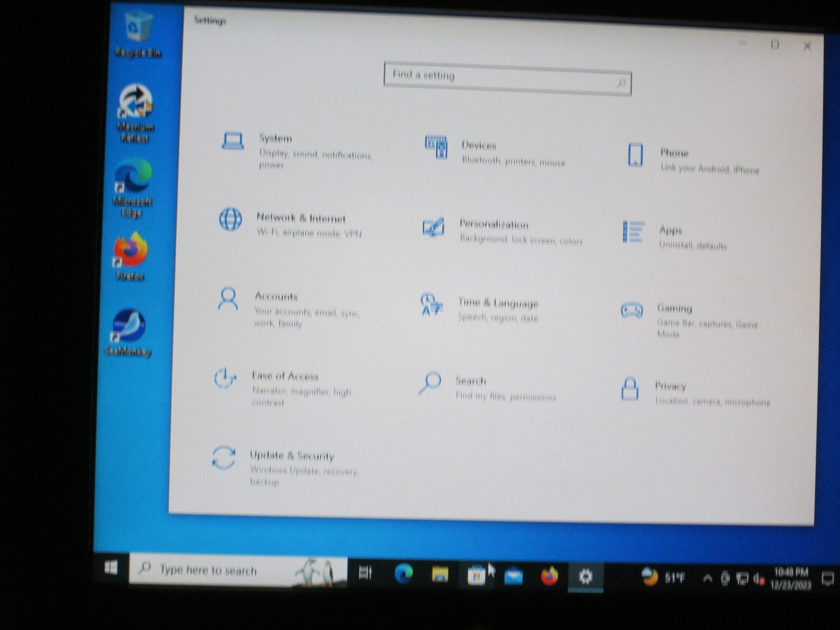Open the Privacy heading link

tap(671, 387)
